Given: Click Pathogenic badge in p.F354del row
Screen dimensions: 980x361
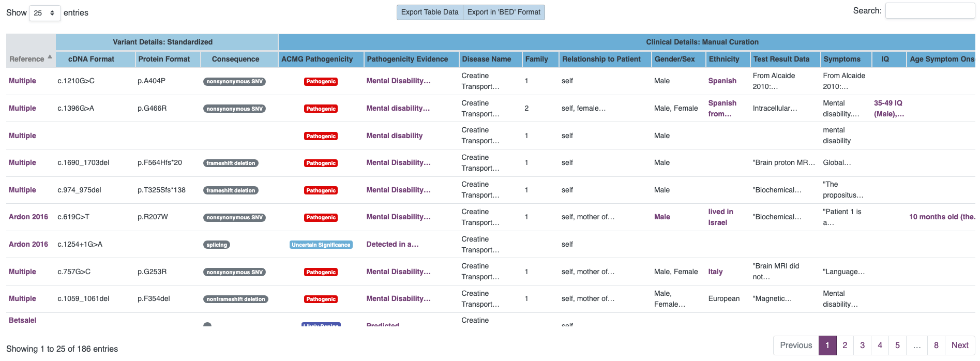Looking at the screenshot, I should pos(321,299).
